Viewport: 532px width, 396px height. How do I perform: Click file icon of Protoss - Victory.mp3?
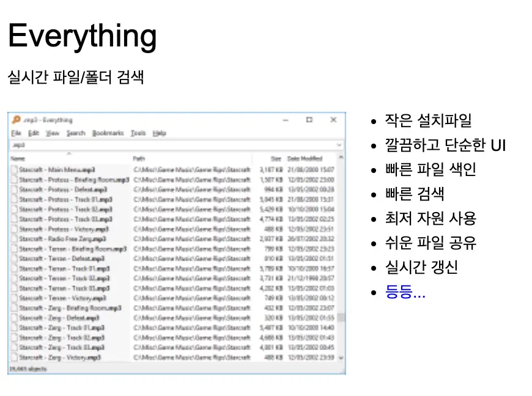click(14, 229)
